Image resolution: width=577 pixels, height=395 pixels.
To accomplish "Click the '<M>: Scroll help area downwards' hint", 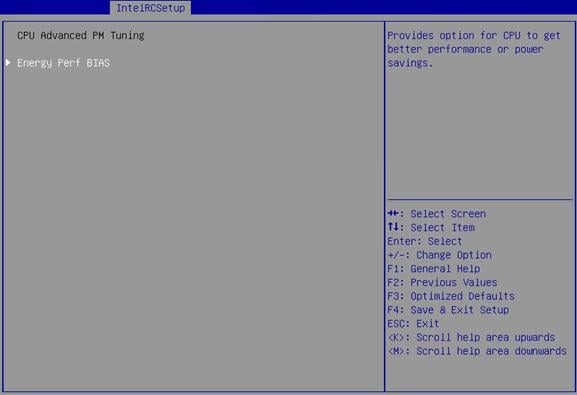I will pos(477,351).
